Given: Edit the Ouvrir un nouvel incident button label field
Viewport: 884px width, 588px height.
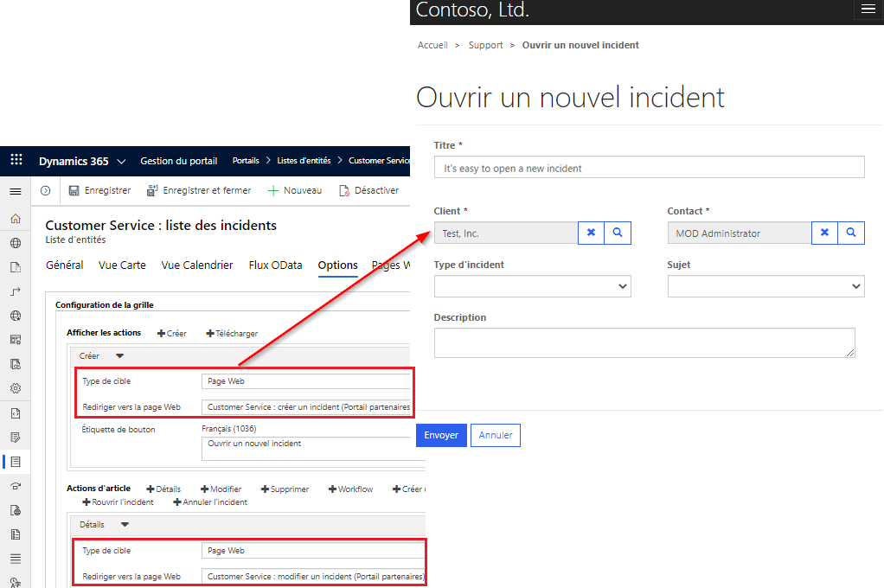Looking at the screenshot, I should tap(313, 449).
